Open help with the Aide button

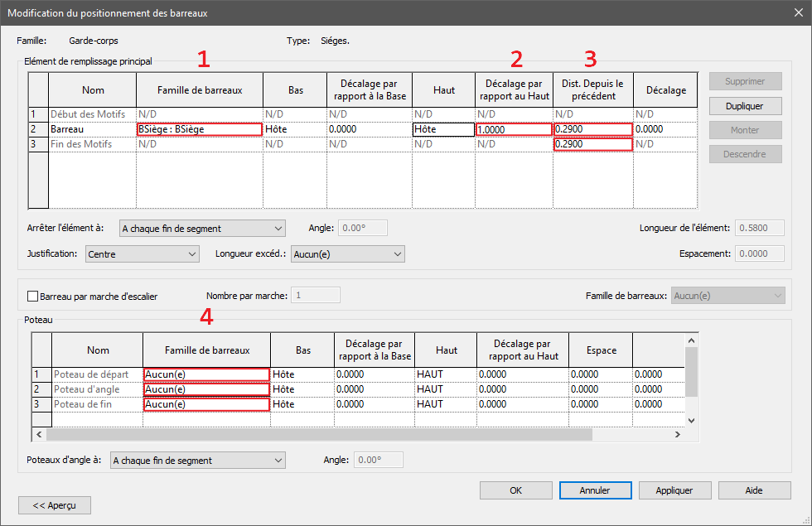(753, 490)
